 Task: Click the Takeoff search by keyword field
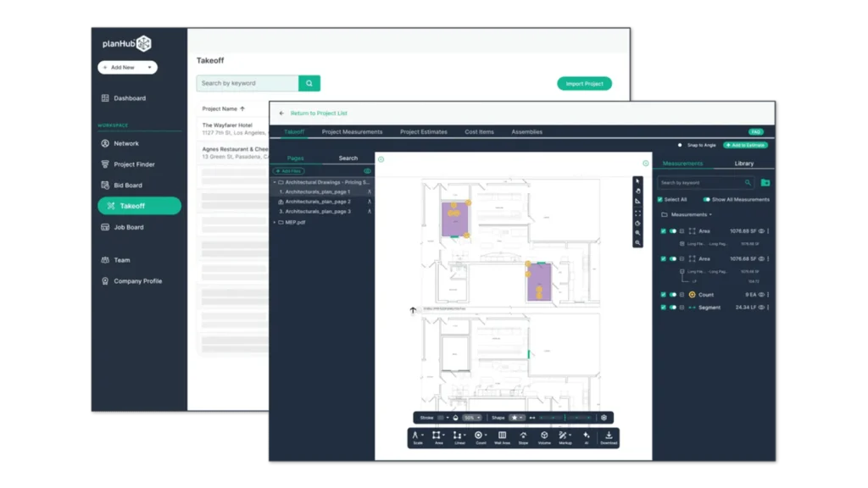coord(248,83)
